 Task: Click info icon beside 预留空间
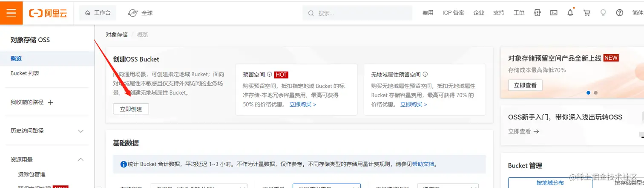[x=269, y=74]
